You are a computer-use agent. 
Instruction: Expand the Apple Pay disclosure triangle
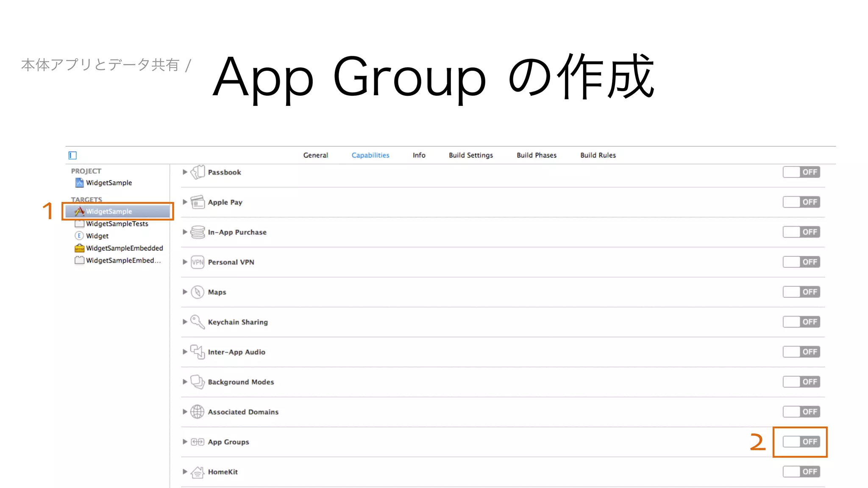click(185, 202)
